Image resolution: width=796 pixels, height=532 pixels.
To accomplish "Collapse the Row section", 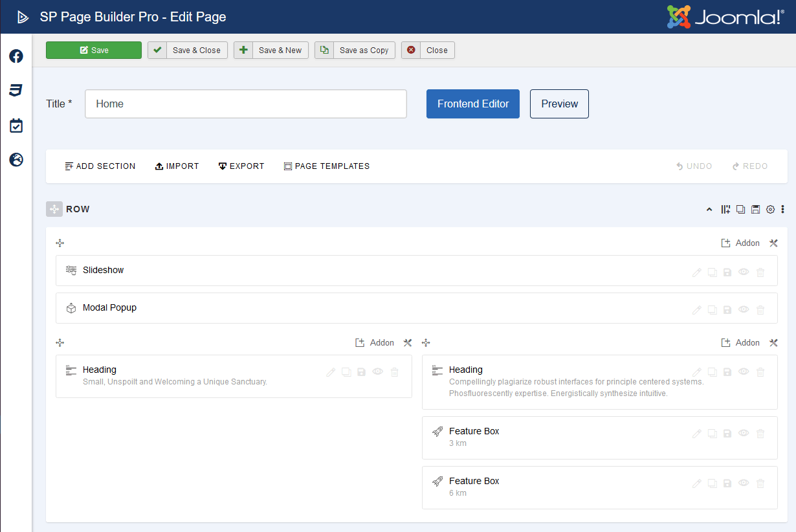I will click(x=709, y=209).
